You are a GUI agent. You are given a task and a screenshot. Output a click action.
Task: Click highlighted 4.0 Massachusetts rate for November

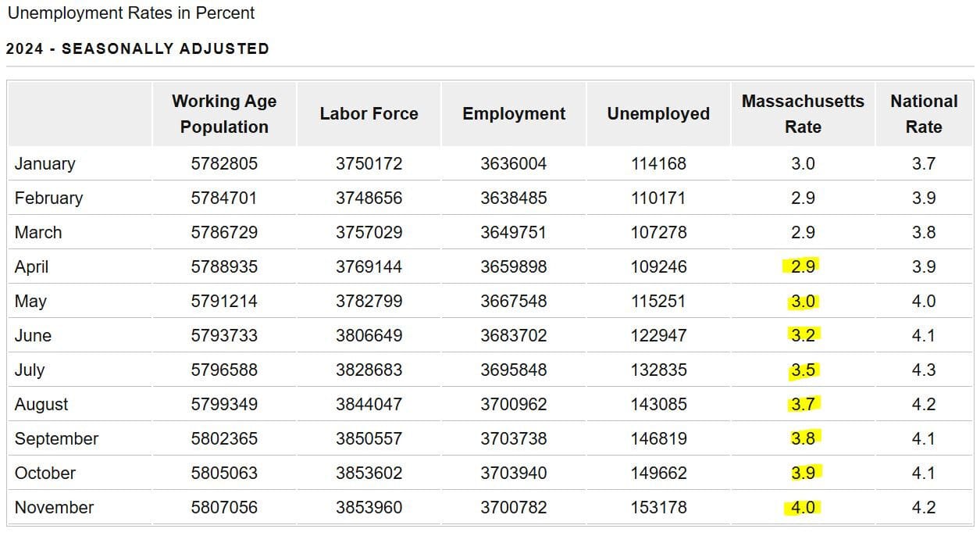point(803,508)
